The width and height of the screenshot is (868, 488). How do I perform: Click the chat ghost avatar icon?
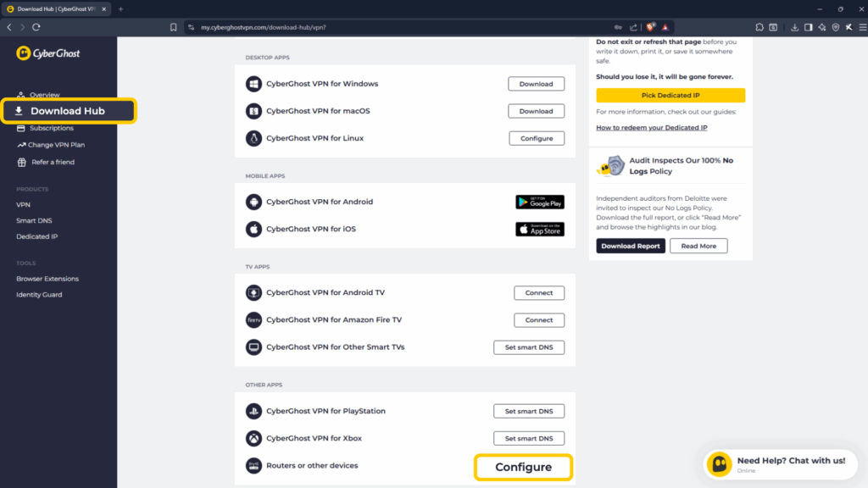point(720,464)
